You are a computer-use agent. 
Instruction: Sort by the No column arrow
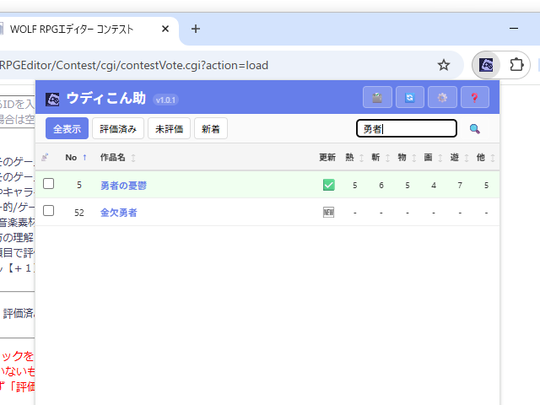[x=85, y=157]
